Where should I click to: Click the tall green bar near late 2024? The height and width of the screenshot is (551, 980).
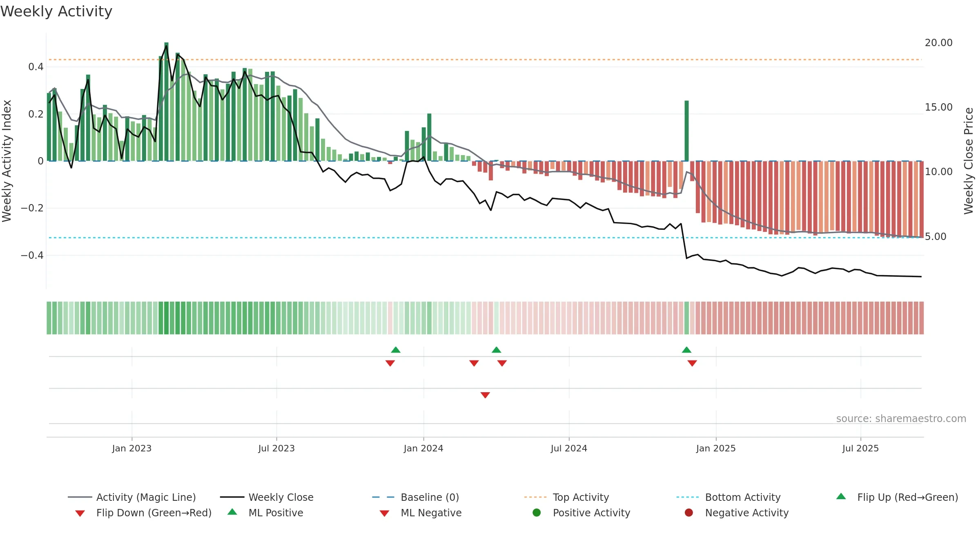click(687, 131)
